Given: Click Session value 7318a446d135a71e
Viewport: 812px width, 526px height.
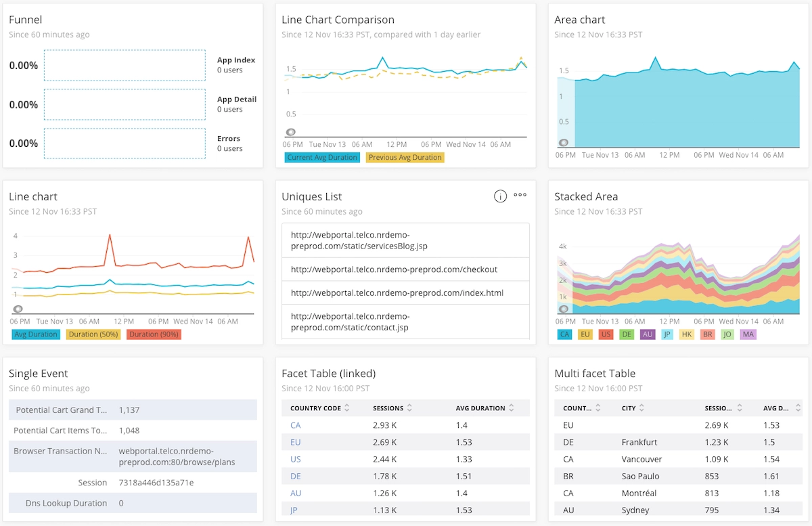Looking at the screenshot, I should pos(156,483).
